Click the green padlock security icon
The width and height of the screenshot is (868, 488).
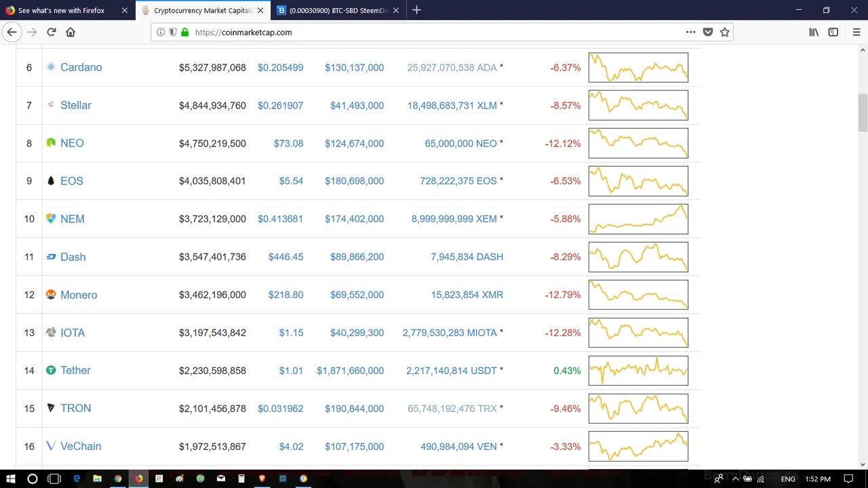pos(184,32)
